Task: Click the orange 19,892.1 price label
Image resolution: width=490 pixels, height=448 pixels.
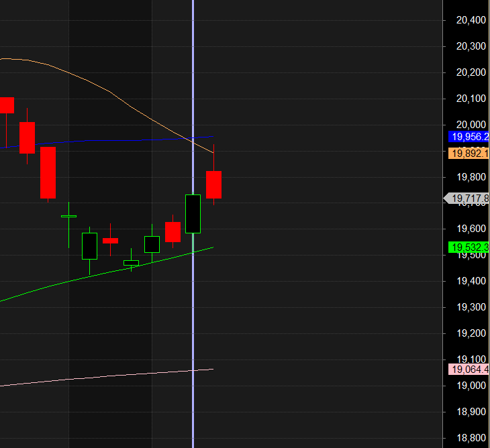Action: (469, 154)
